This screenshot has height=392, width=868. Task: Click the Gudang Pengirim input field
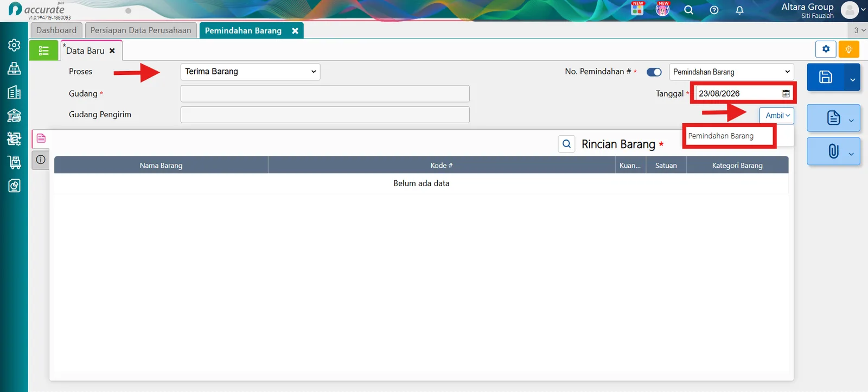click(325, 115)
